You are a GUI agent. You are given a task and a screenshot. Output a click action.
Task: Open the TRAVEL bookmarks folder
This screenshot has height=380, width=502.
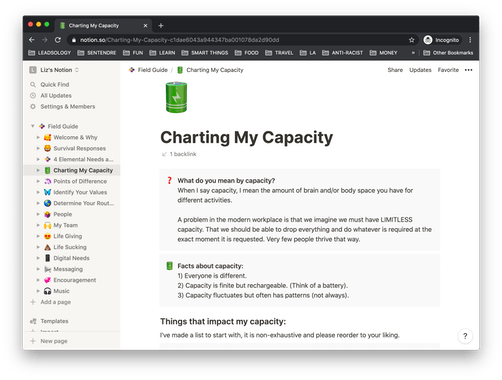click(x=279, y=53)
